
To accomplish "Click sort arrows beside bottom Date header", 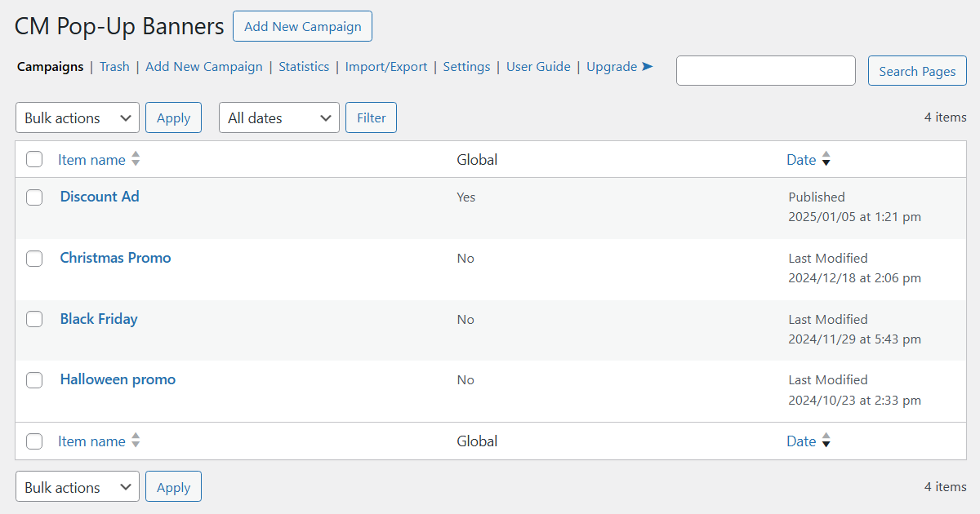I will pyautogui.click(x=826, y=441).
